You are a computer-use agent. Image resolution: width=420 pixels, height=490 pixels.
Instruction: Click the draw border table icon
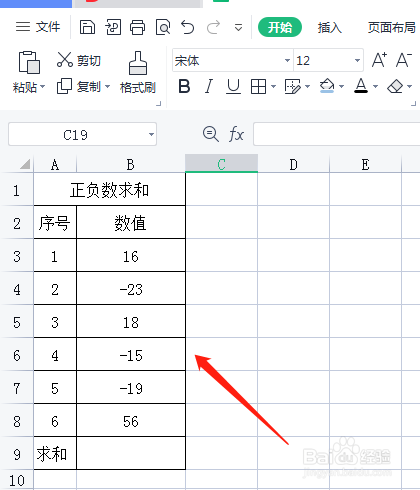[x=293, y=87]
